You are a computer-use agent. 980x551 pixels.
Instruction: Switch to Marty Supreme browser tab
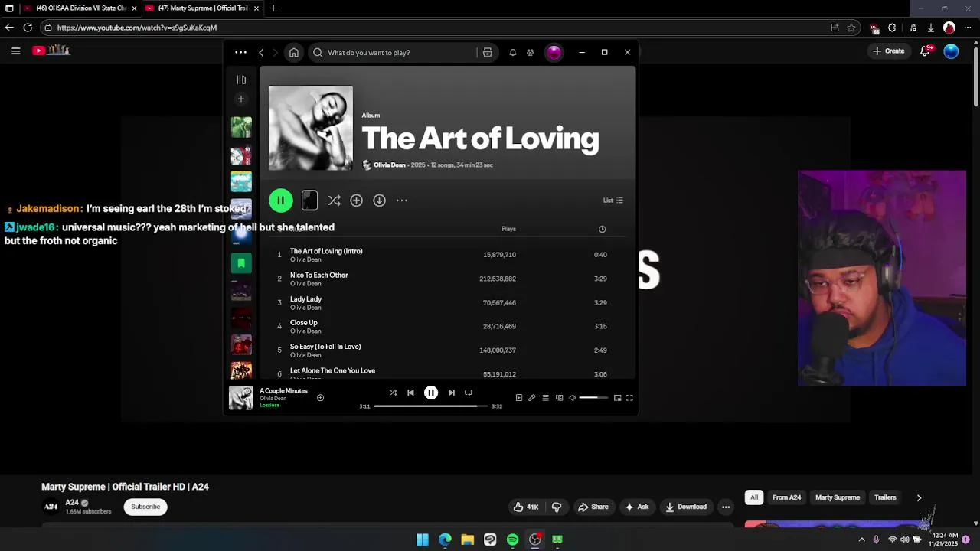[x=203, y=8]
